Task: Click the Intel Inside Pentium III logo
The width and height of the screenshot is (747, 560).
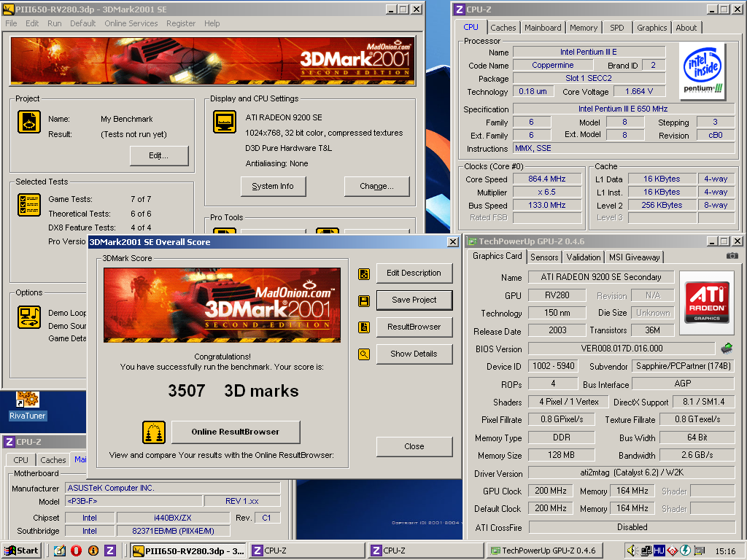Action: coord(703,71)
